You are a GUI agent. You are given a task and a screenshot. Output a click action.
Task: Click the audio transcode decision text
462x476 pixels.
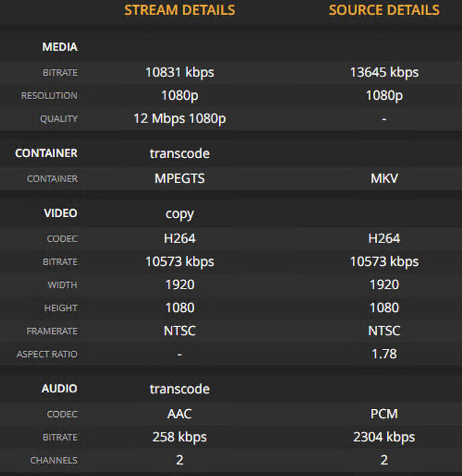coord(179,389)
